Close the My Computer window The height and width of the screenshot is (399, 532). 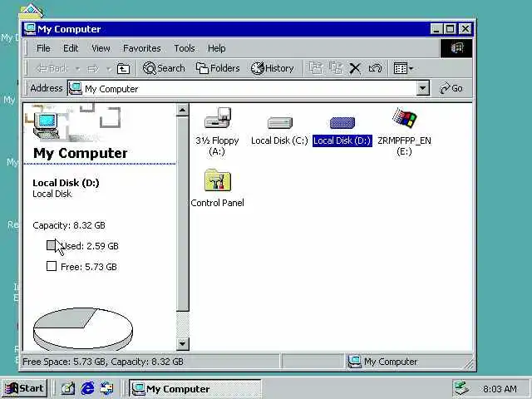[465, 29]
